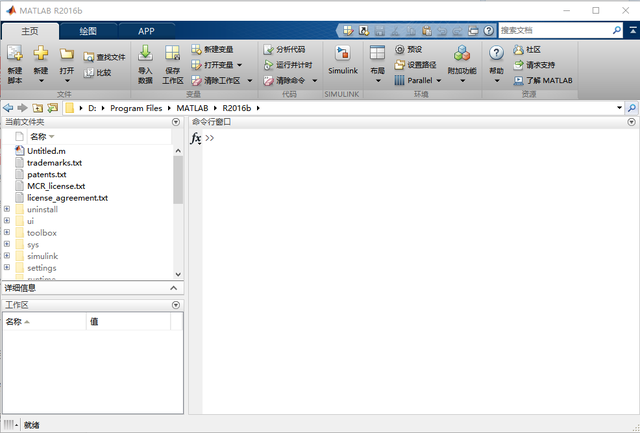
Task: Open Add-Ons (附加功能) icon
Action: [x=462, y=53]
